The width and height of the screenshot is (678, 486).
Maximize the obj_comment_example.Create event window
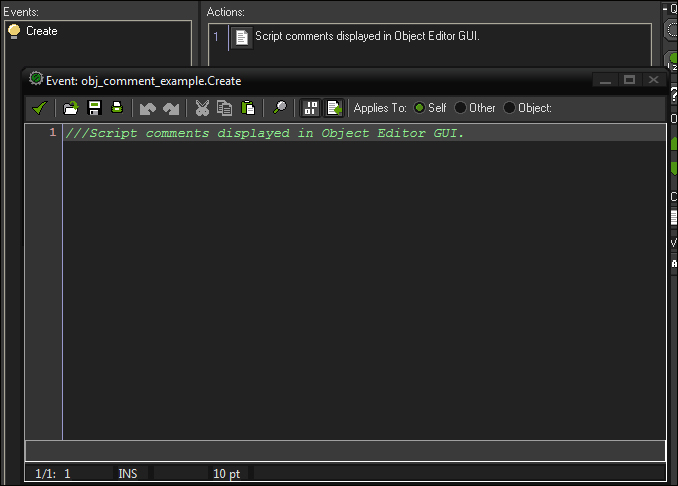[629, 80]
